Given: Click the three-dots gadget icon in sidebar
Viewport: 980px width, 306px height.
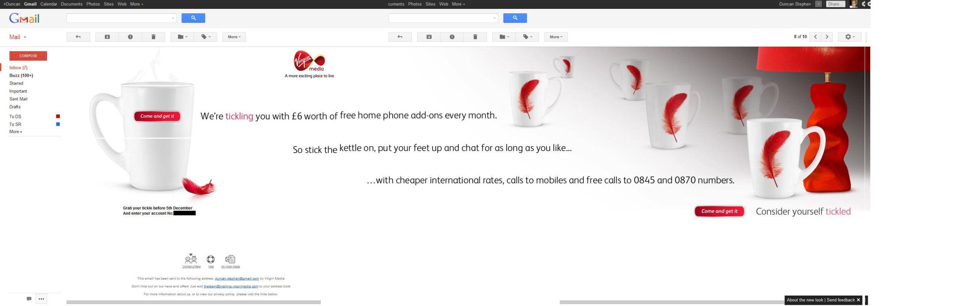Looking at the screenshot, I should pos(41,299).
